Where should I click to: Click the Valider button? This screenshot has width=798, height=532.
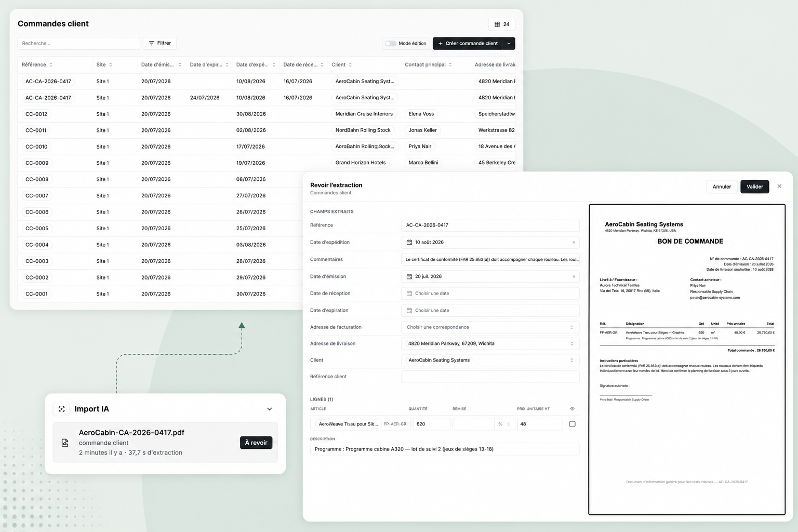[755, 187]
